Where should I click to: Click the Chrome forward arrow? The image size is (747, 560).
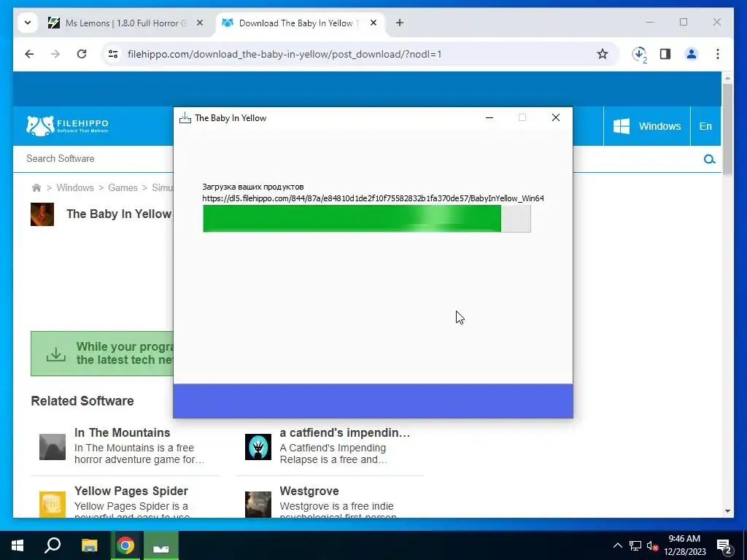point(55,54)
